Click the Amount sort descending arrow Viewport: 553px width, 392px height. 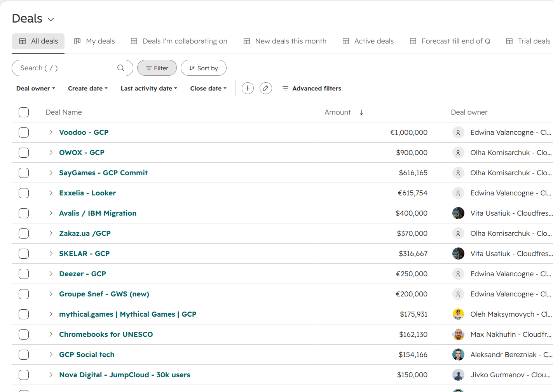tap(361, 112)
